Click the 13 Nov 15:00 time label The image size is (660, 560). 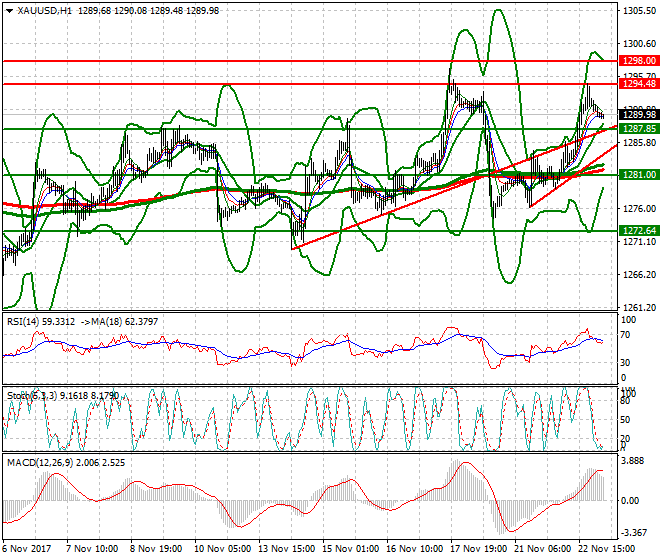click(x=290, y=549)
